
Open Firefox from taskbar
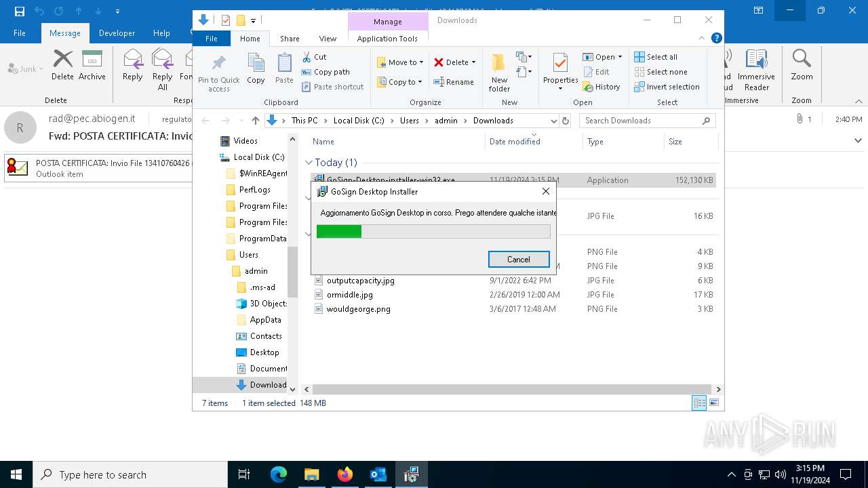[345, 474]
